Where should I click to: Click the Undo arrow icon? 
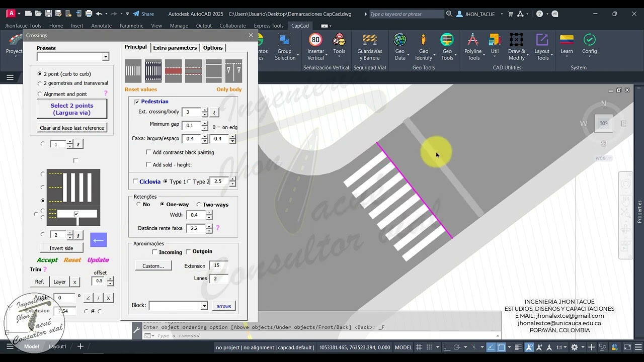[x=99, y=14]
